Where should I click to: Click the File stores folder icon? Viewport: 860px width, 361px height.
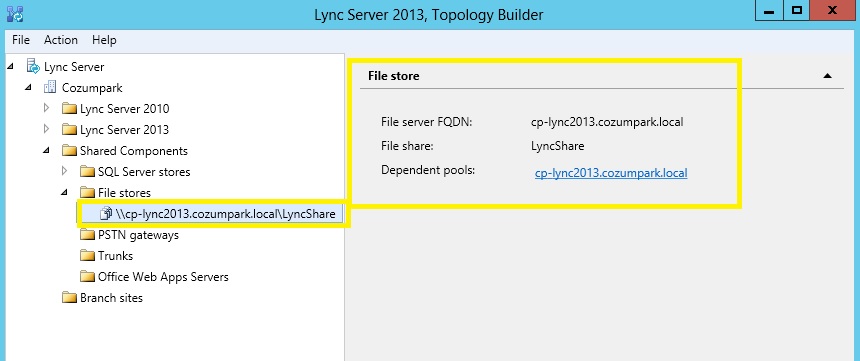[87, 193]
